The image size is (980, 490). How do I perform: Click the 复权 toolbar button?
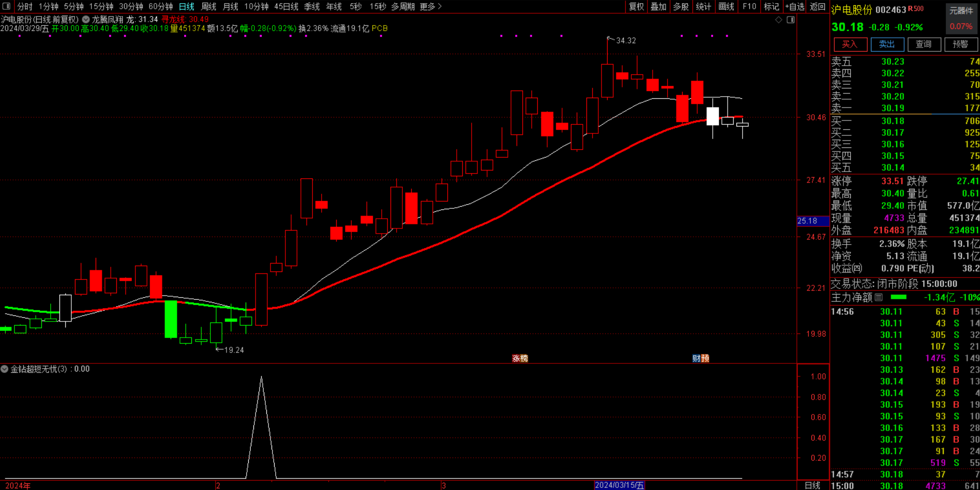point(636,6)
